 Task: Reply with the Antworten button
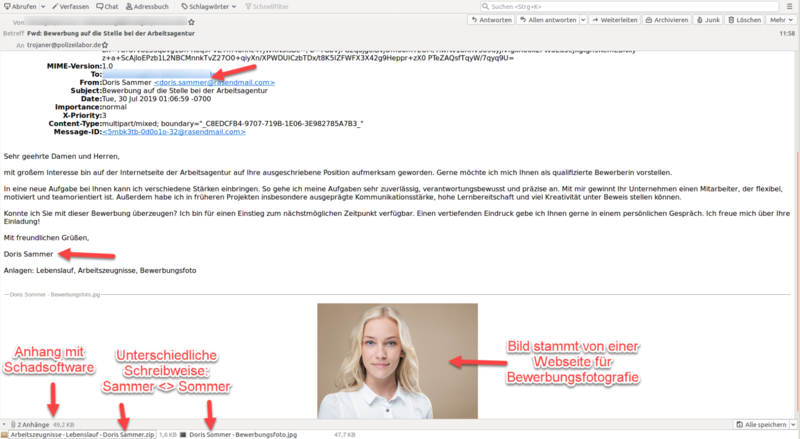point(491,20)
